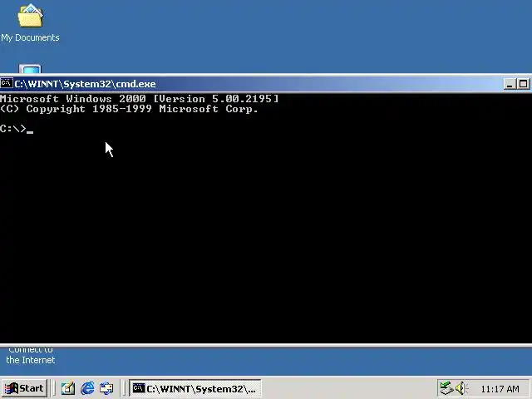Minimize the cmd.exe window
This screenshot has width=532, height=399.
(x=510, y=84)
